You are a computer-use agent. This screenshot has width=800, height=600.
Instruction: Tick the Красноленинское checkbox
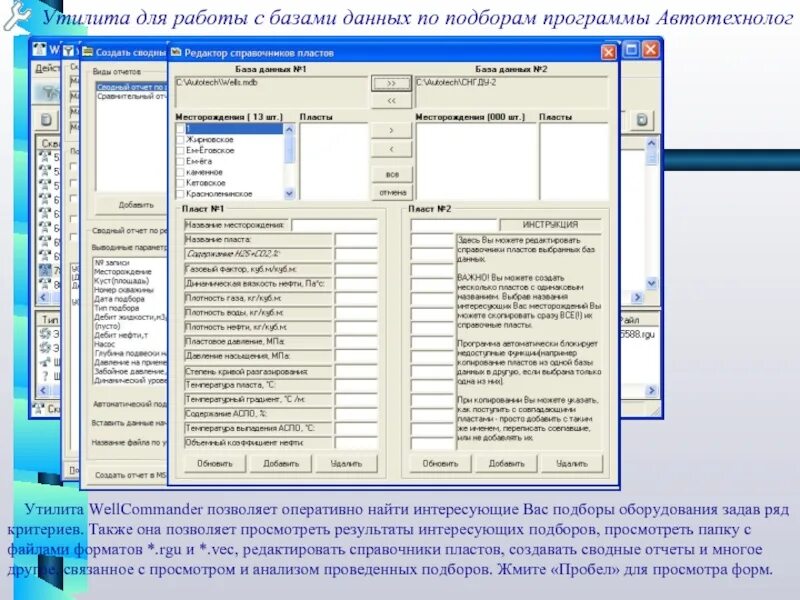pos(180,194)
